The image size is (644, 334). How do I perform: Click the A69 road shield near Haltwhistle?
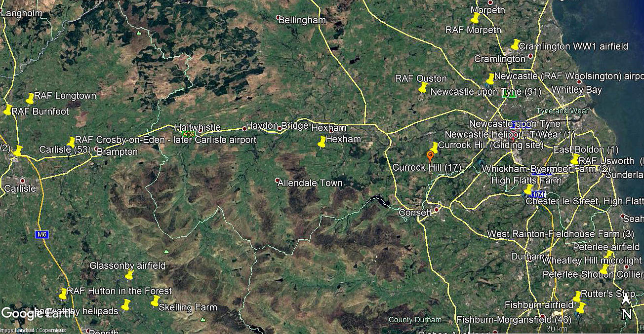[x=189, y=134]
